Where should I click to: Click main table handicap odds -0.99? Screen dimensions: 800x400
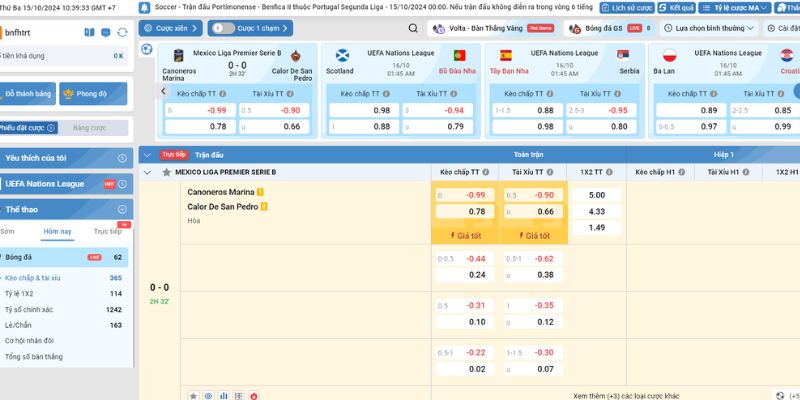(x=465, y=195)
